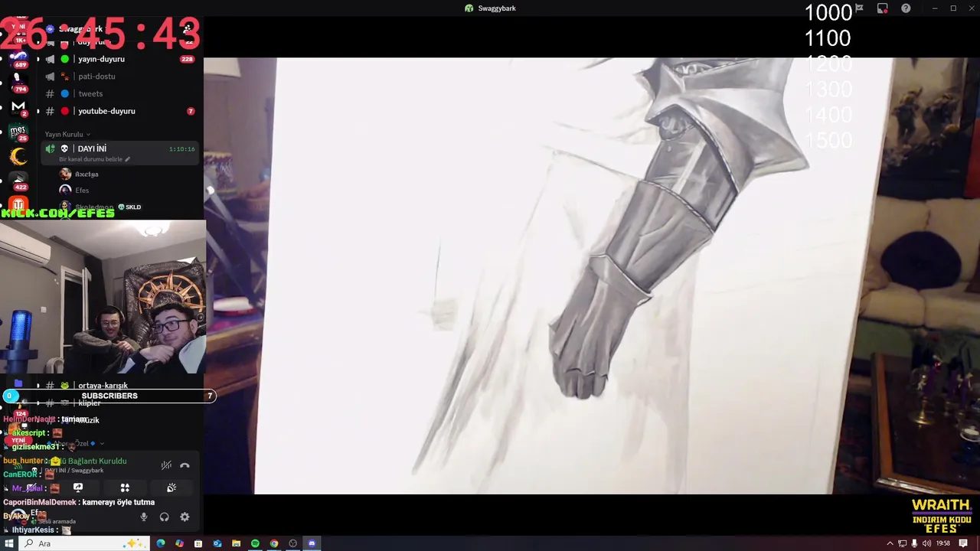Open the clock showing 19:58
This screenshot has height=551, width=980.
click(x=943, y=543)
